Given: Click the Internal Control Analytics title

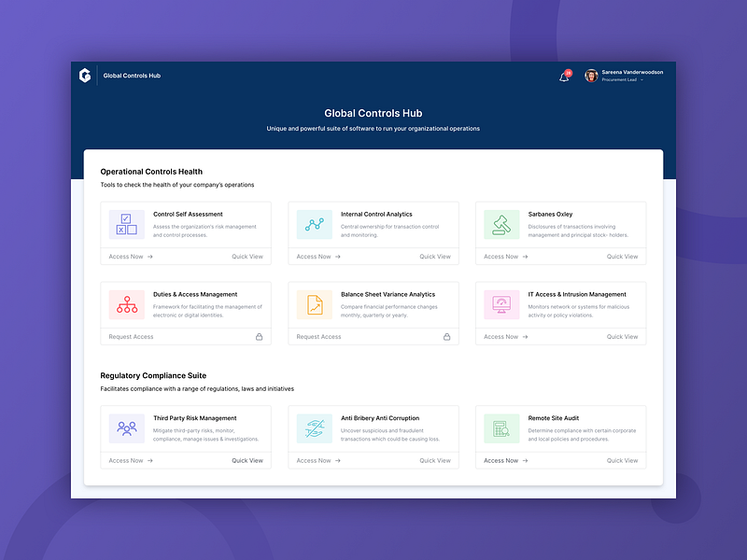Looking at the screenshot, I should [x=376, y=215].
